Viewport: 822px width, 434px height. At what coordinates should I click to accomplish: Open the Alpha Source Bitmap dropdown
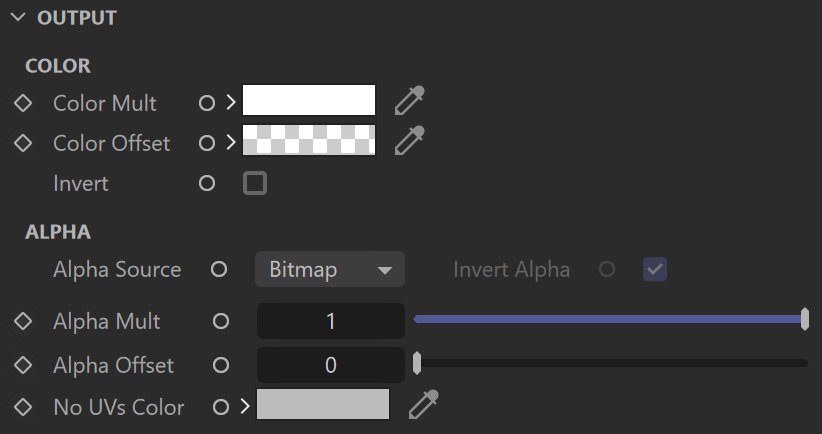tap(330, 269)
